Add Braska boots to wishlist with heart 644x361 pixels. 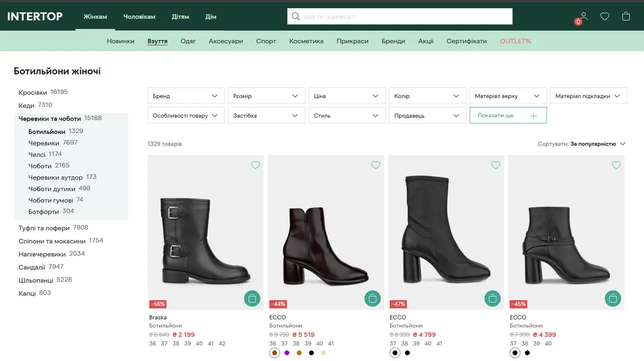pyautogui.click(x=255, y=165)
